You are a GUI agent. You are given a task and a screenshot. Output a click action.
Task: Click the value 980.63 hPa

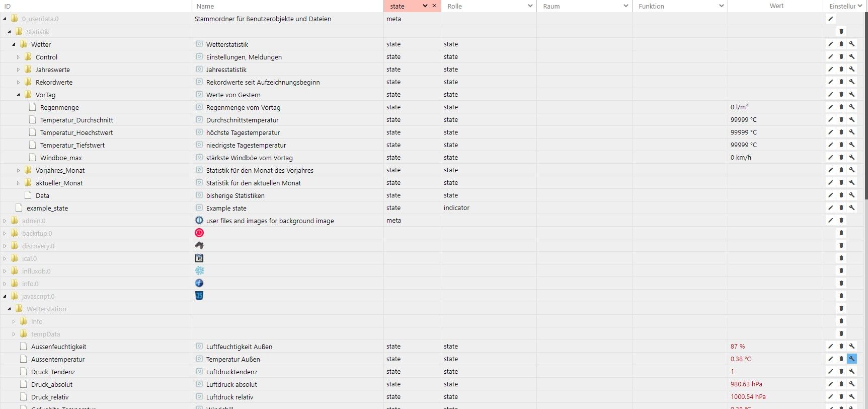tap(746, 384)
